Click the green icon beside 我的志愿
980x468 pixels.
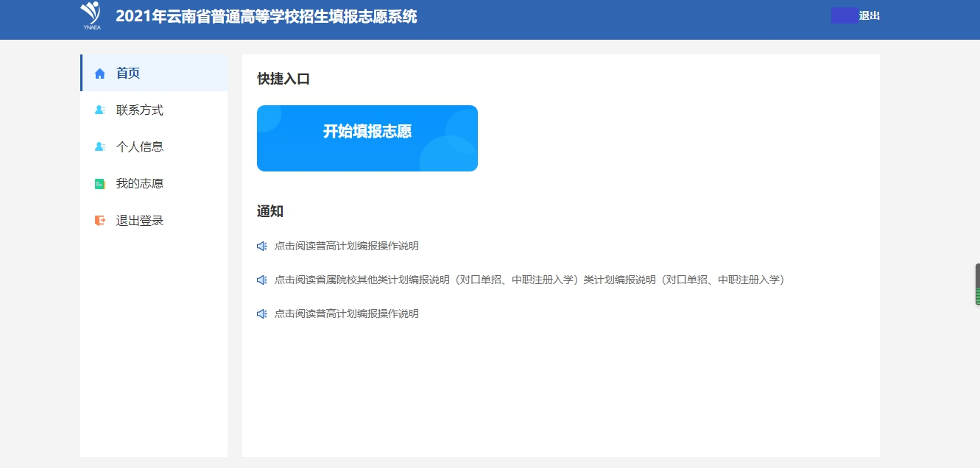coord(100,184)
